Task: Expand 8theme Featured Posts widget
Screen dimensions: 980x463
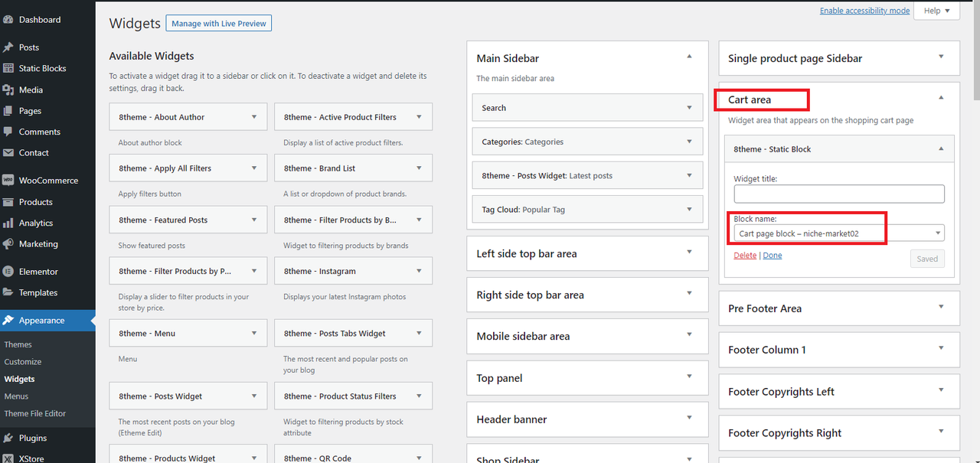Action: click(254, 220)
